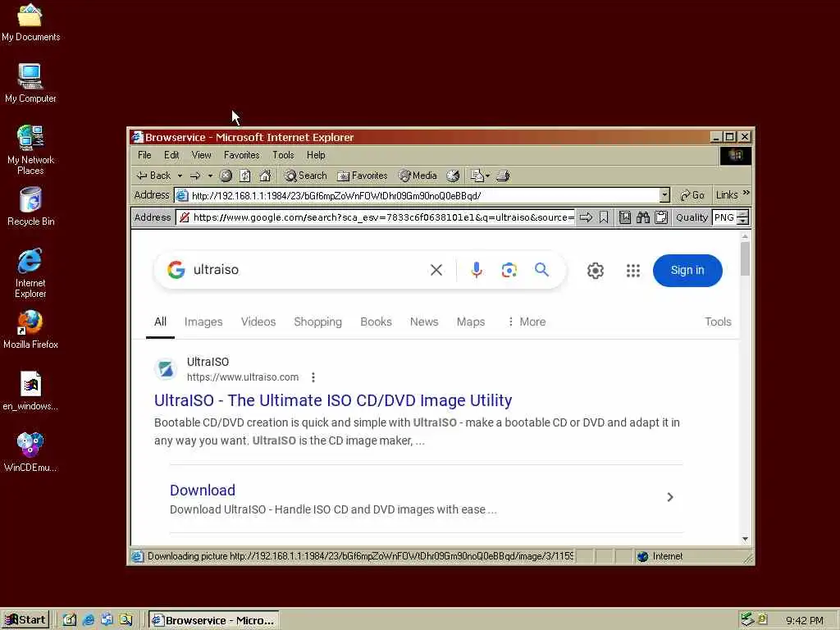Open the Help menu
The image size is (840, 630).
(316, 155)
